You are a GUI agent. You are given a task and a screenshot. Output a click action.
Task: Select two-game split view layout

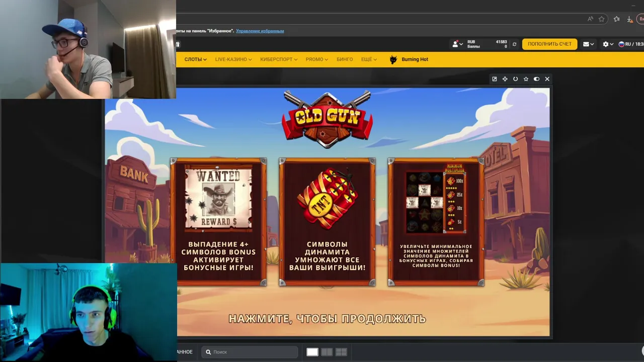tap(327, 352)
